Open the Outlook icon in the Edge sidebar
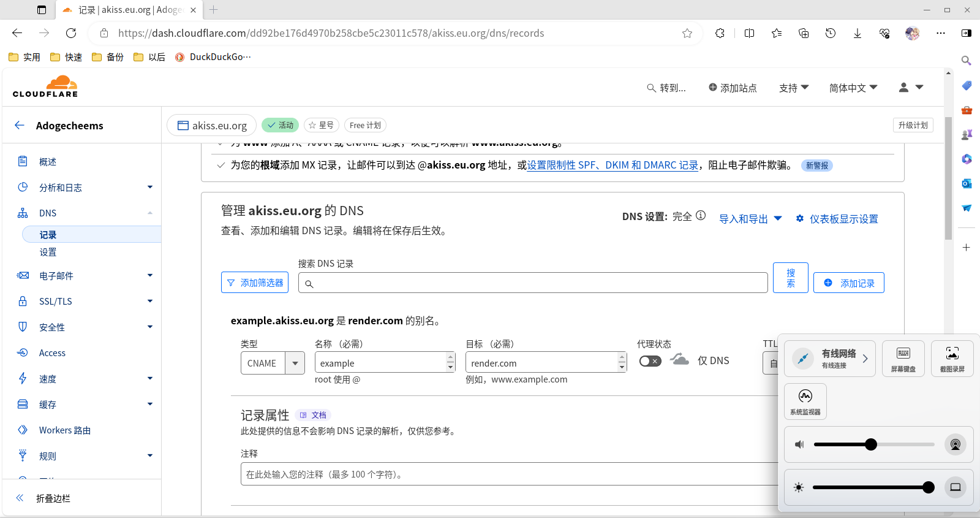 tap(967, 183)
